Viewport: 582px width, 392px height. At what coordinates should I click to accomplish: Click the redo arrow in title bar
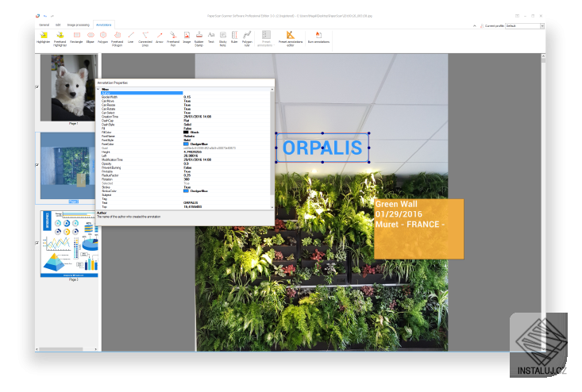[x=52, y=16]
